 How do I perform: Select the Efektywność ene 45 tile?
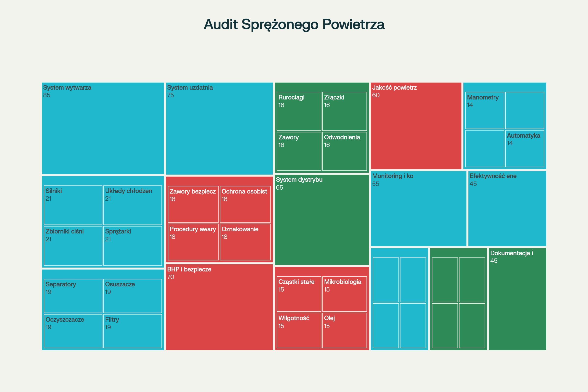pyautogui.click(x=507, y=208)
